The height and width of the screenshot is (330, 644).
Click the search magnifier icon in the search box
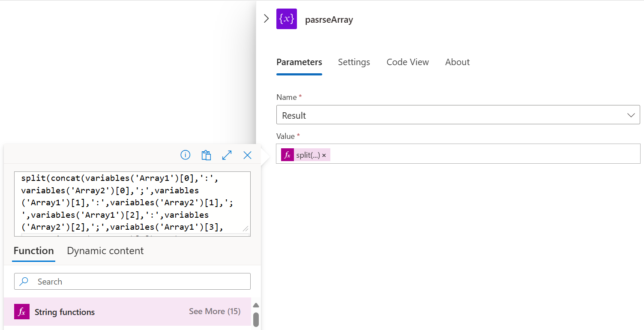pos(24,281)
